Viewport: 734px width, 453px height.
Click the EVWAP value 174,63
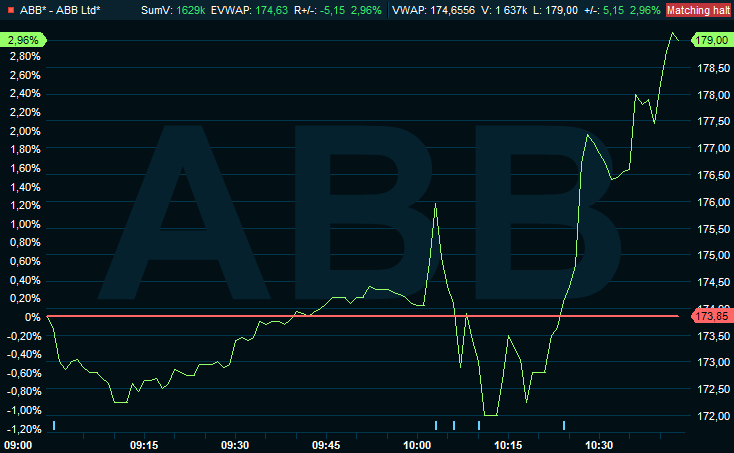pos(272,10)
